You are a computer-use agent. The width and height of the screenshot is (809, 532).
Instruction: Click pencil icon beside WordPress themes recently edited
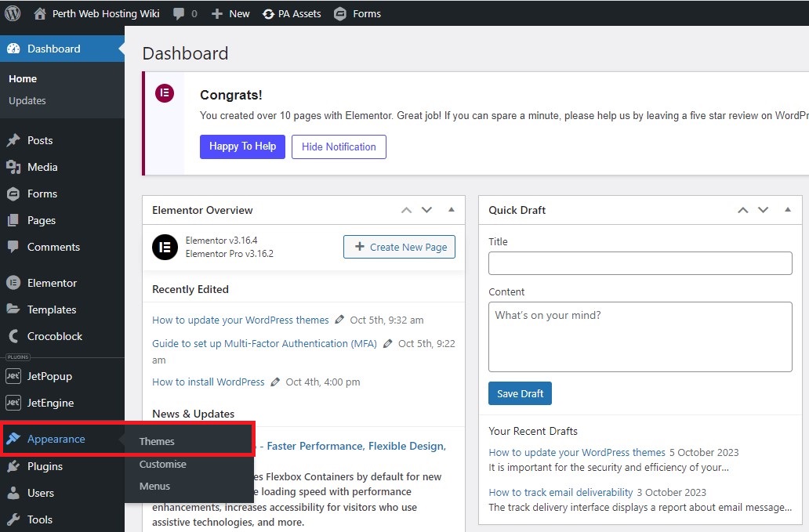pos(339,320)
